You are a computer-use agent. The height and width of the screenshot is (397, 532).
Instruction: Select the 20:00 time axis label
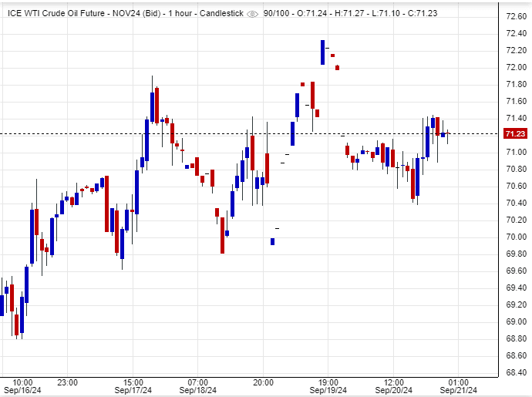coord(264,382)
